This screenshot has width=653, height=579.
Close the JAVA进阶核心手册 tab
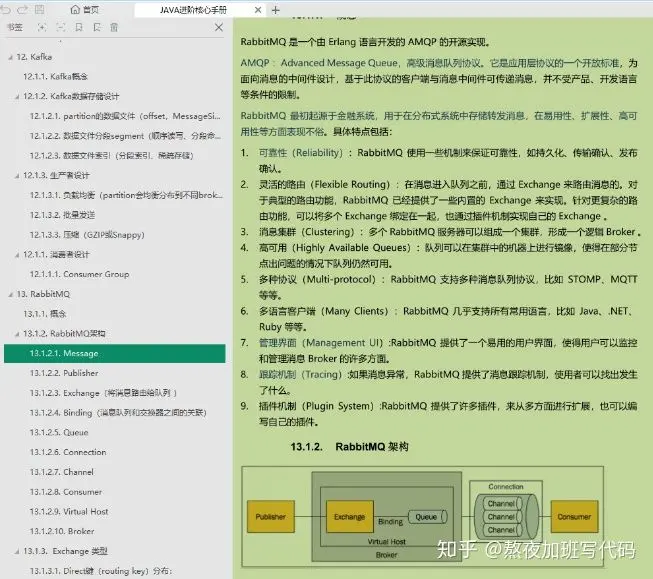(x=258, y=10)
